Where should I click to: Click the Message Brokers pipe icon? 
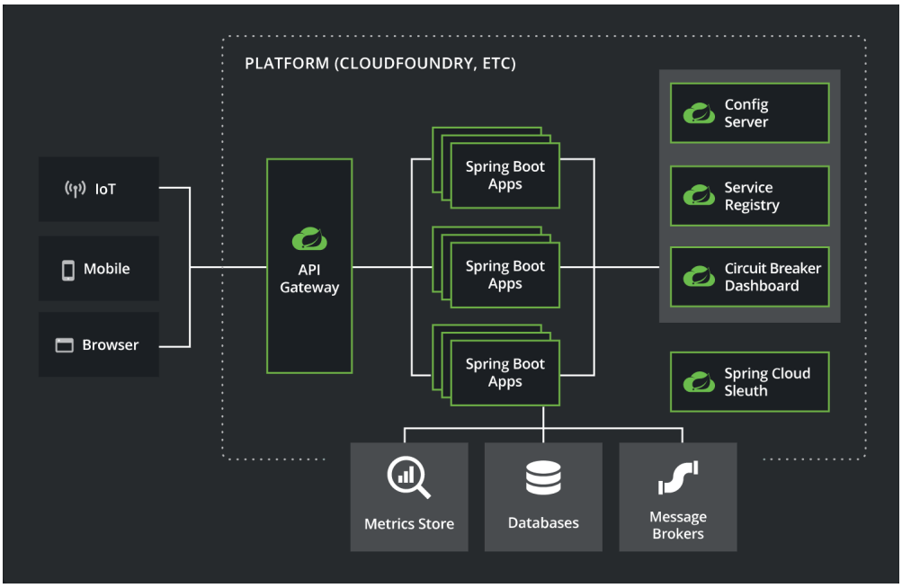click(x=678, y=477)
